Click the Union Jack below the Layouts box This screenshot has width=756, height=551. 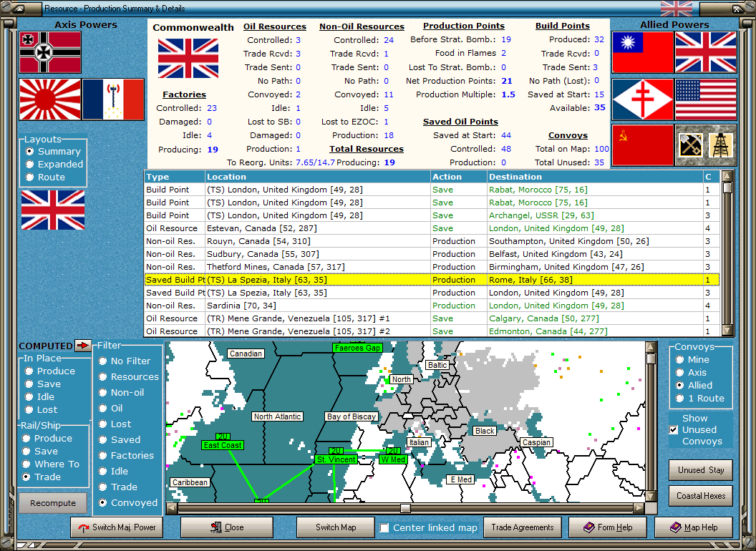[53, 210]
